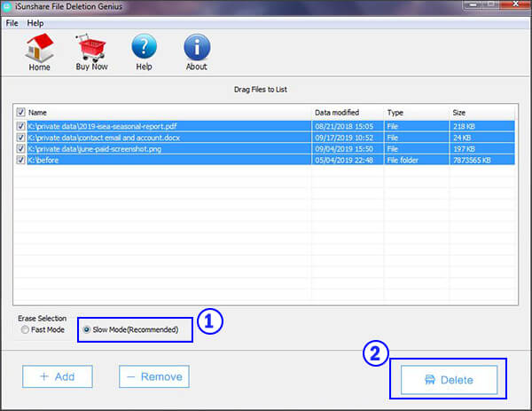532x411 pixels.
Task: Click the Add button
Action: (x=58, y=376)
